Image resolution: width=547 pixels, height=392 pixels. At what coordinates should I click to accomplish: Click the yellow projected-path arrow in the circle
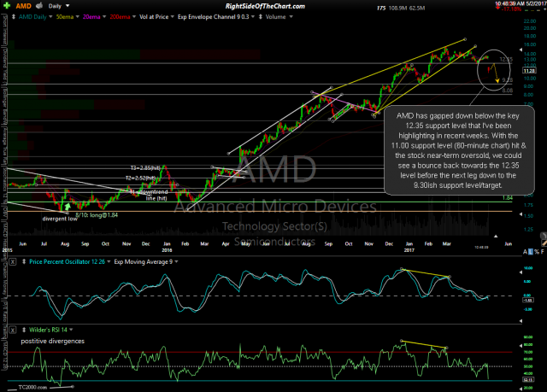click(x=496, y=73)
